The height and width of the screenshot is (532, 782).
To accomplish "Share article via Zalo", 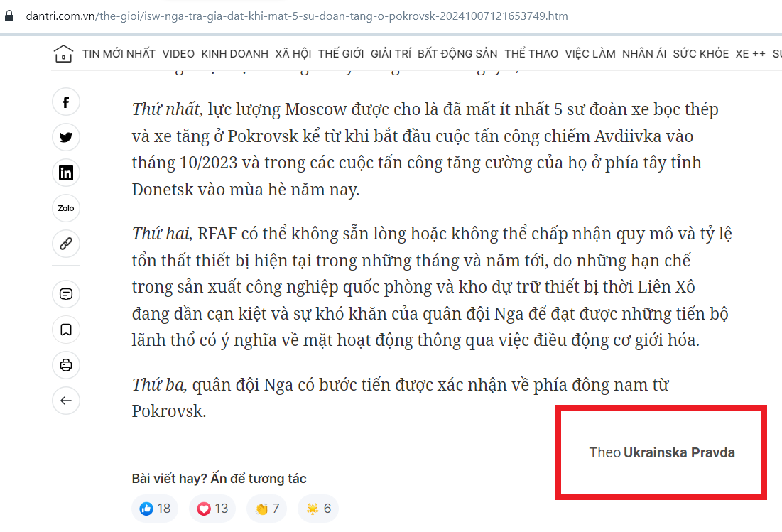I will click(x=66, y=208).
